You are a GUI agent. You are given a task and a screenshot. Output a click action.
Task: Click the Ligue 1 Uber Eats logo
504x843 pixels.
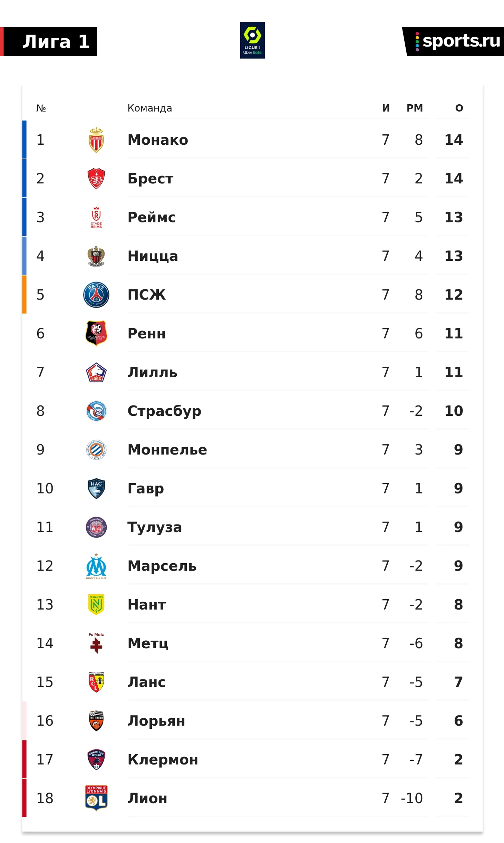pos(252,40)
